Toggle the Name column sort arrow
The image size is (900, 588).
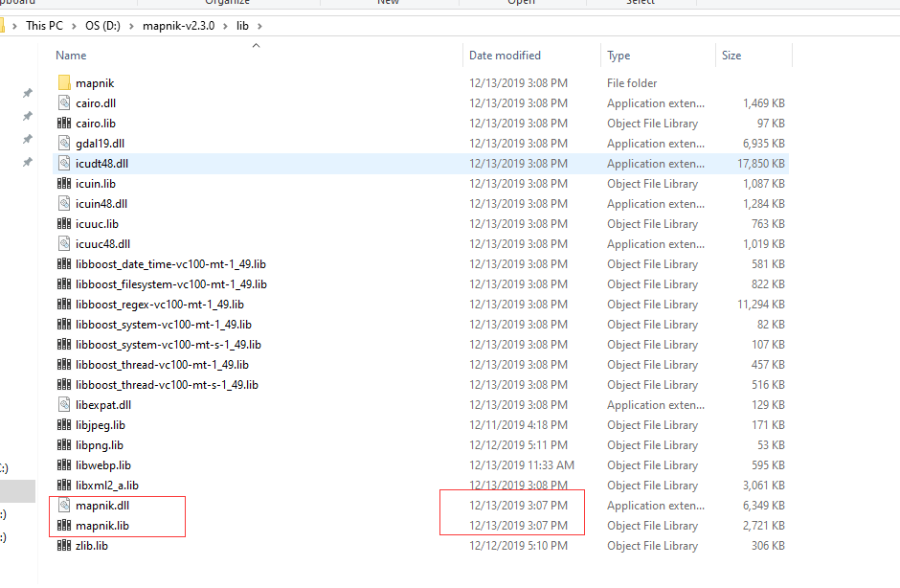click(256, 45)
